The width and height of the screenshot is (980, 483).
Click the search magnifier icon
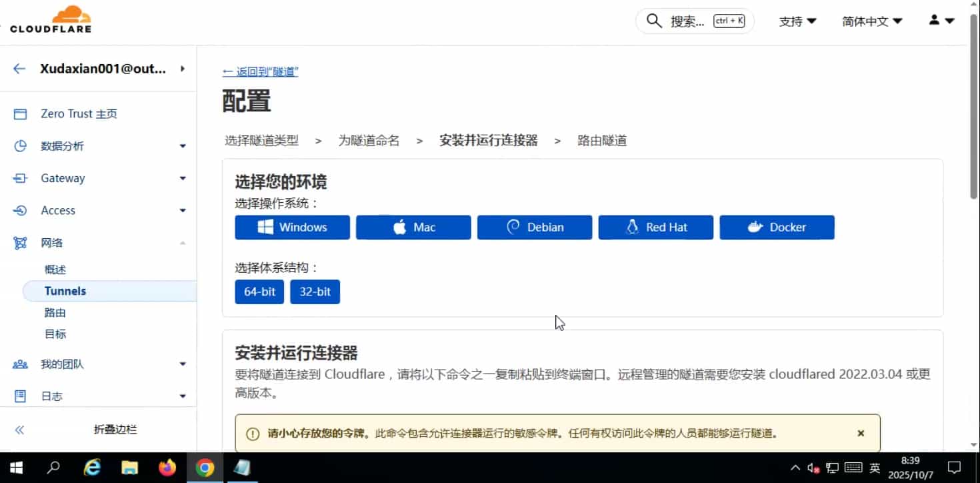[654, 21]
